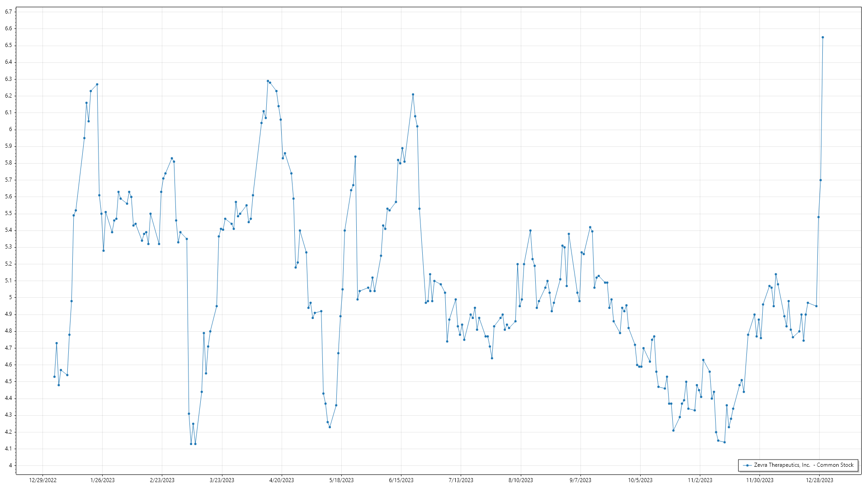Image resolution: width=868 pixels, height=488 pixels.
Task: Click the 4 y-axis value label
Action: pyautogui.click(x=10, y=465)
